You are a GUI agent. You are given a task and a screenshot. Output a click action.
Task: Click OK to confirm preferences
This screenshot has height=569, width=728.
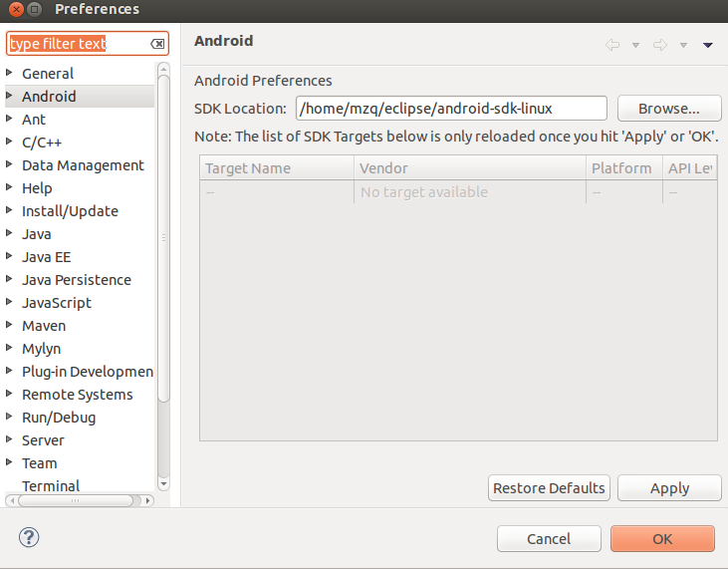[x=662, y=539]
